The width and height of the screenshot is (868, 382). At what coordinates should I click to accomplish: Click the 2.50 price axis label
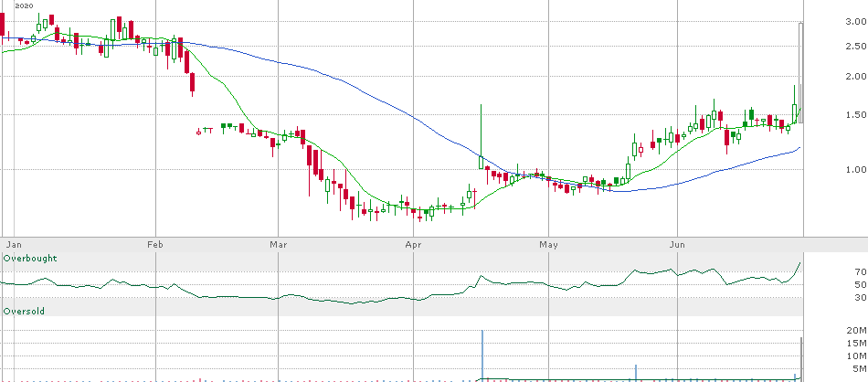856,46
